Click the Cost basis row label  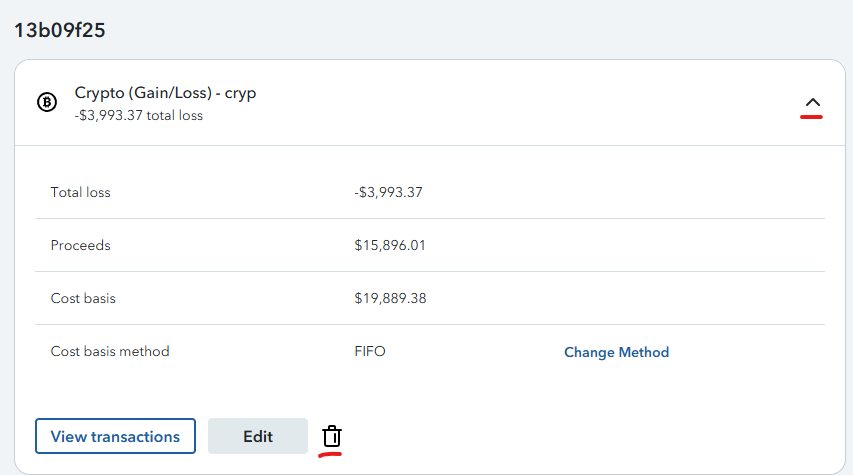pos(83,298)
